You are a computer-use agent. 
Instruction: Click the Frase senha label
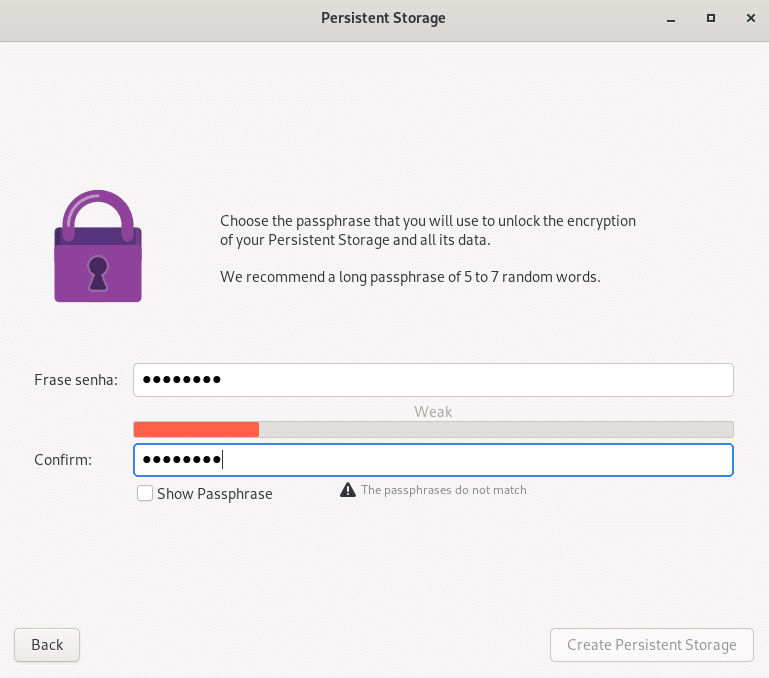pos(76,380)
